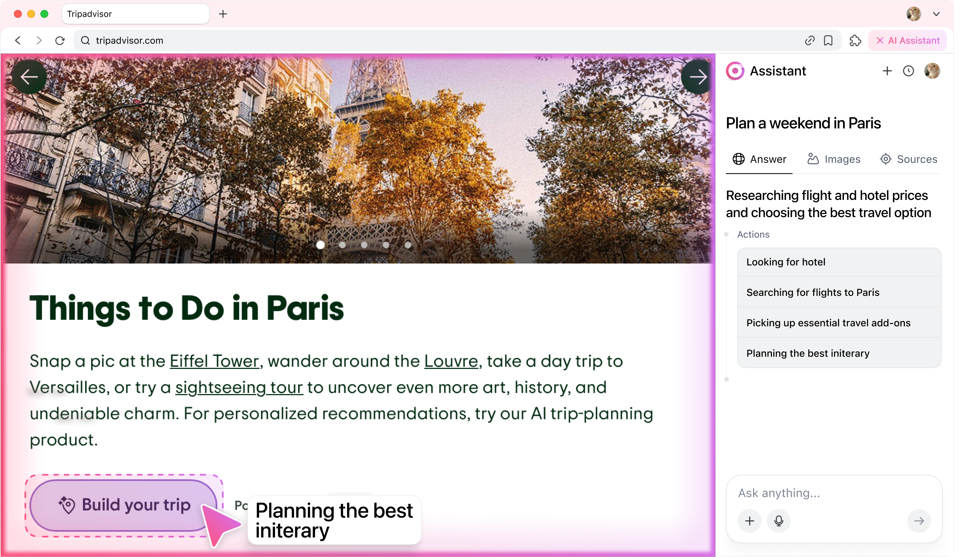Screen dimensions: 980x557
Task: Copy page link icon in address bar
Action: [x=810, y=40]
